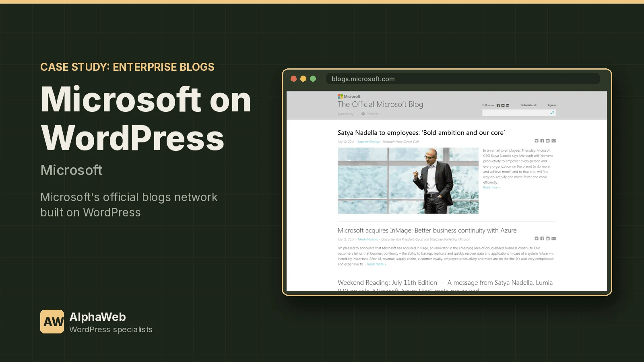
Task: Click the AlphaWeb AW logo badge
Action: (x=52, y=321)
